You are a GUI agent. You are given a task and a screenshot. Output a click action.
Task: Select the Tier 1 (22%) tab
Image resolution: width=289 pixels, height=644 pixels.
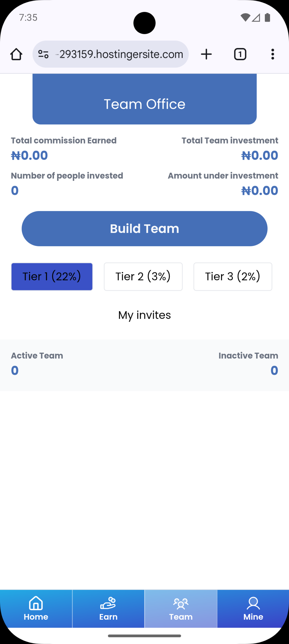click(x=52, y=276)
